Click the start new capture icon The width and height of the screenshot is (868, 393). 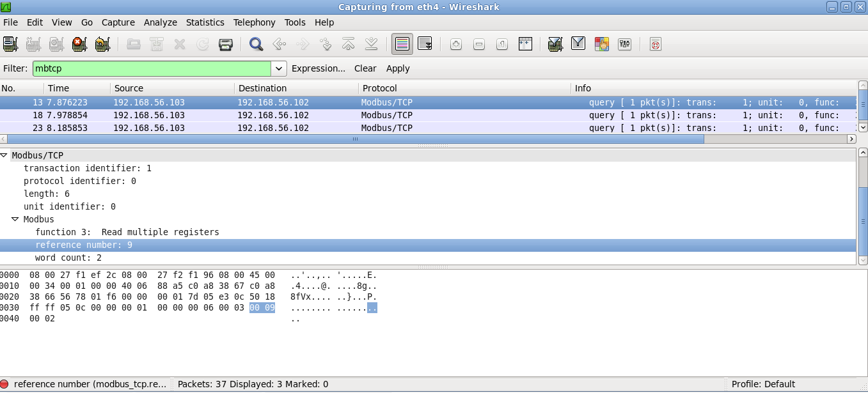click(56, 44)
